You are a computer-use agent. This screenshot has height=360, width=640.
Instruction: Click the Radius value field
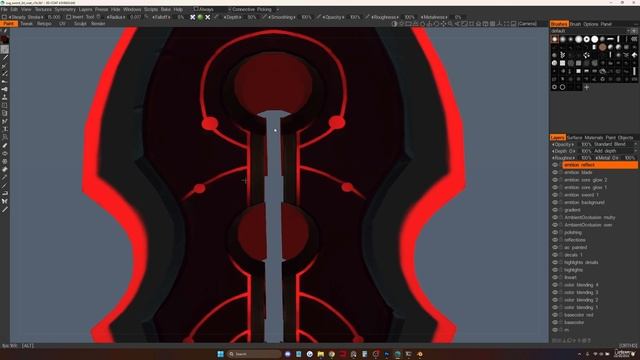(x=135, y=17)
